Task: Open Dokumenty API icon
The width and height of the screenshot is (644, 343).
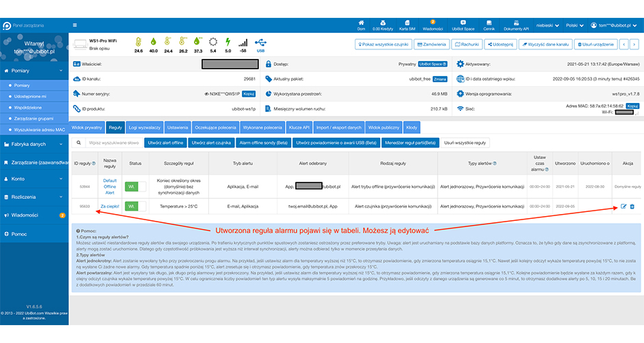Action: [516, 25]
